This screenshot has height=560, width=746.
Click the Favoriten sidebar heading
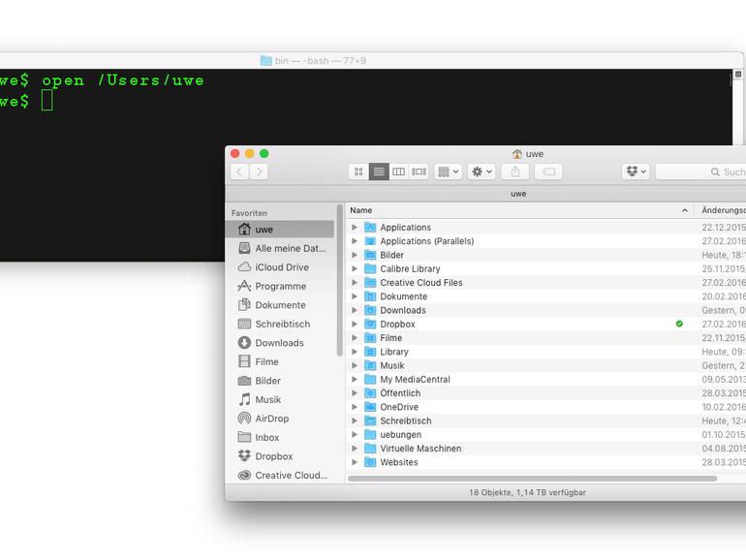coord(249,213)
